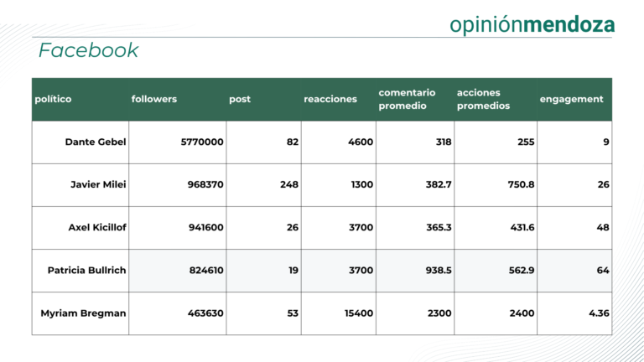This screenshot has height=362, width=644.
Task: Click the Dante Gebel name cell
Action: [80, 142]
